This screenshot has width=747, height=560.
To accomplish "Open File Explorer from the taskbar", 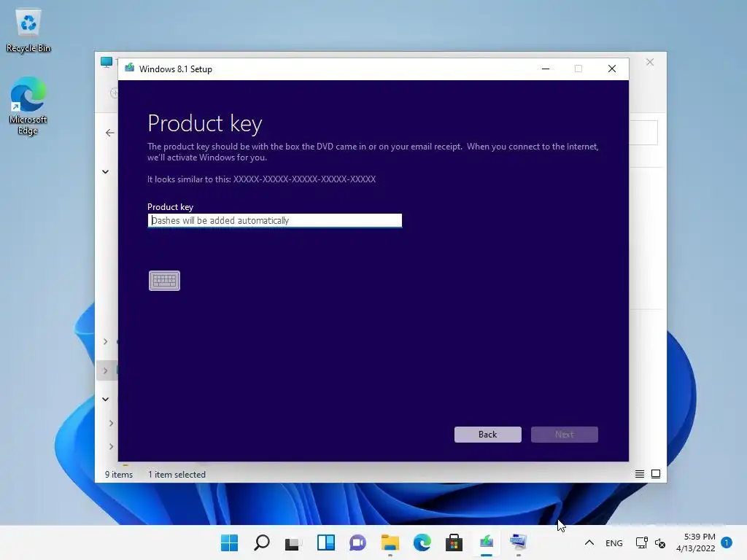I will click(390, 542).
